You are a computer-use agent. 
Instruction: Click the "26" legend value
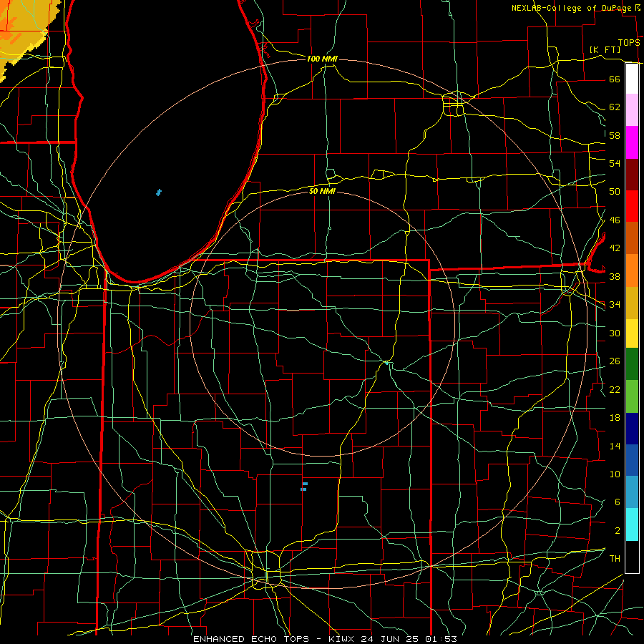point(615,361)
